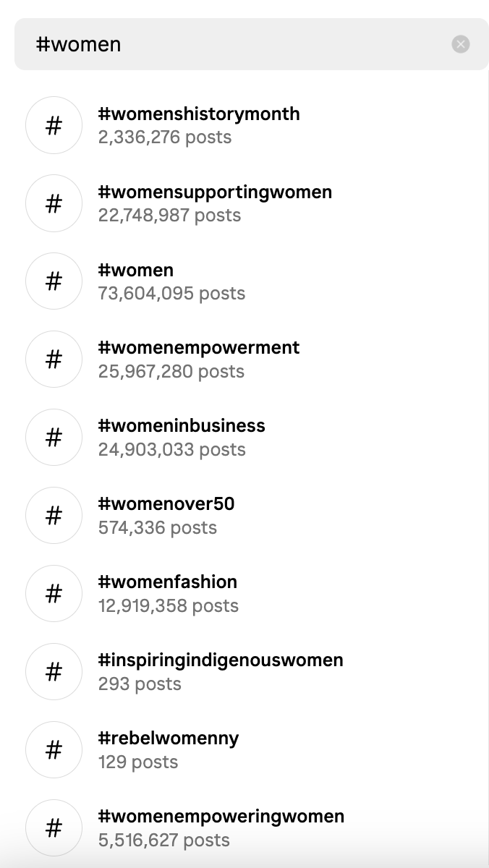
Task: Select the hash icon next to #women result
Action: click(x=54, y=281)
